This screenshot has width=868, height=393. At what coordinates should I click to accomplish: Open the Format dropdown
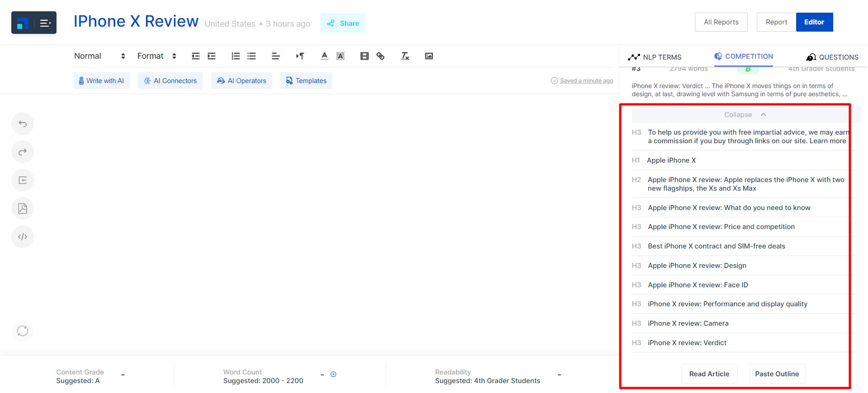[x=156, y=56]
